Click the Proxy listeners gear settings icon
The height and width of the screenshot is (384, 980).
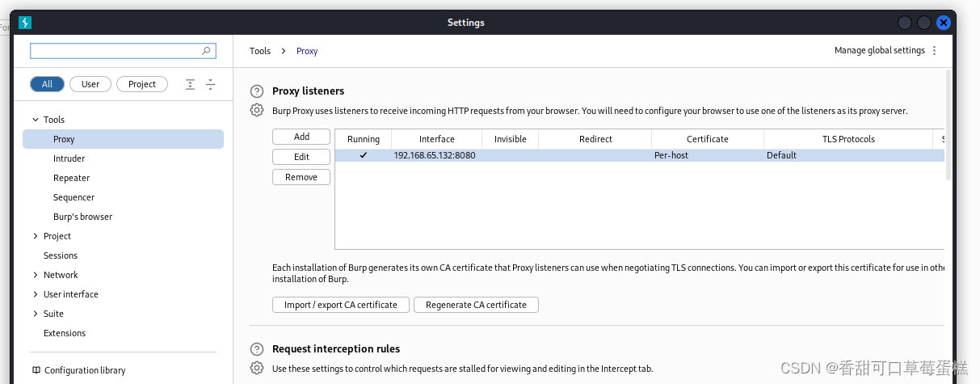[257, 110]
